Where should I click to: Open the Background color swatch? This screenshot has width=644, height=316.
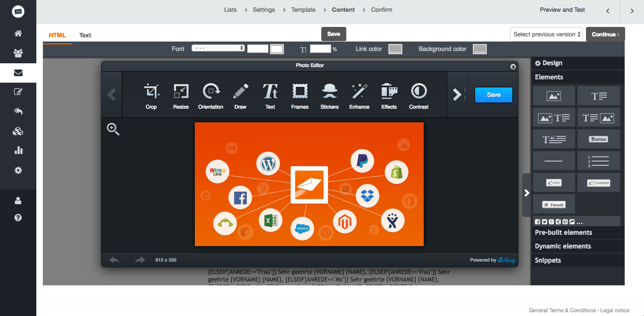480,49
